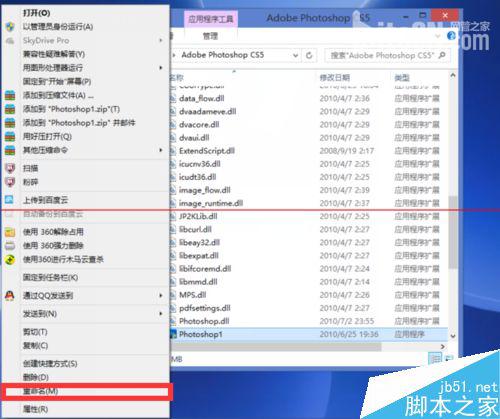Click the Adobe Photoshop CS5 address path
Screen dimensions: 500x419
click(x=223, y=55)
